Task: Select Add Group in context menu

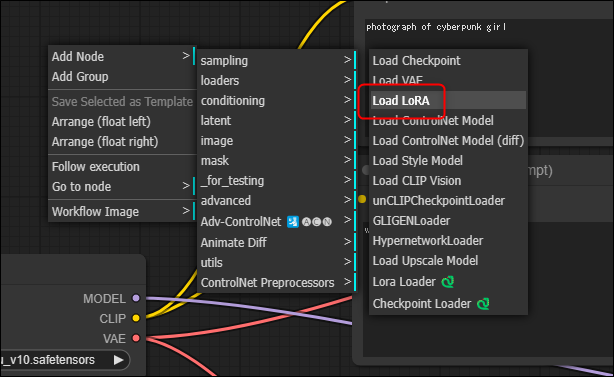Action: tap(121, 77)
